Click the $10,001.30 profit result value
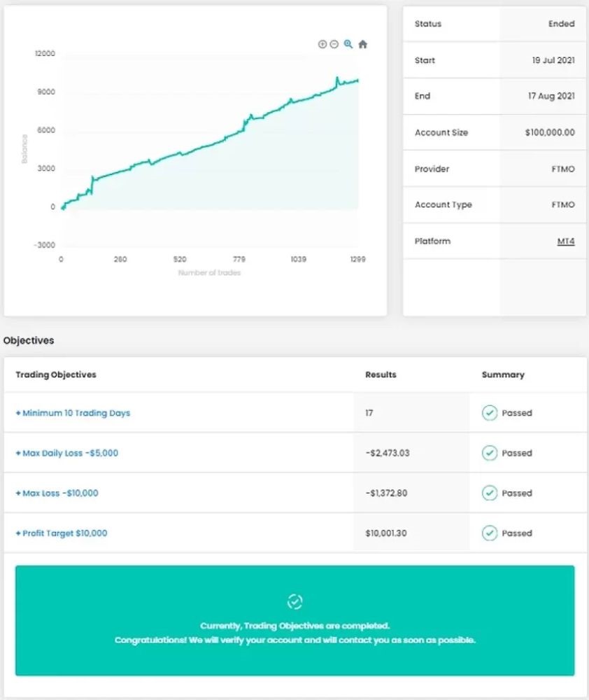The height and width of the screenshot is (700, 589). tap(386, 533)
